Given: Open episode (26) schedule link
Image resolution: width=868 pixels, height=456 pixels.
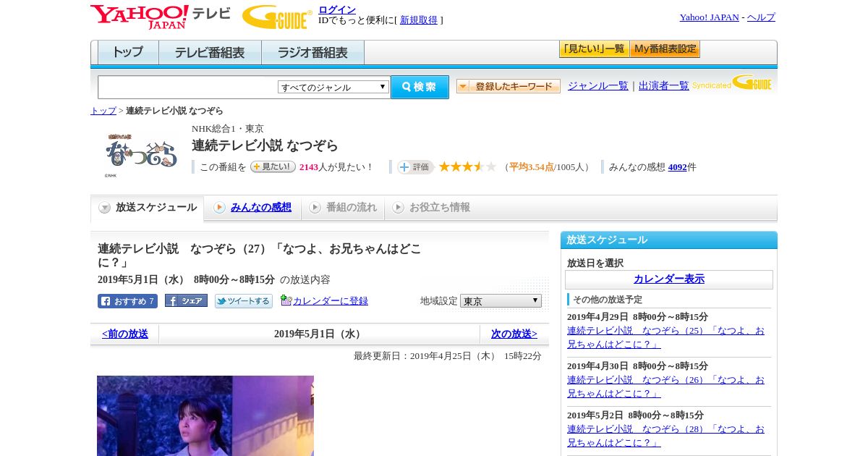Looking at the screenshot, I should 665,387.
